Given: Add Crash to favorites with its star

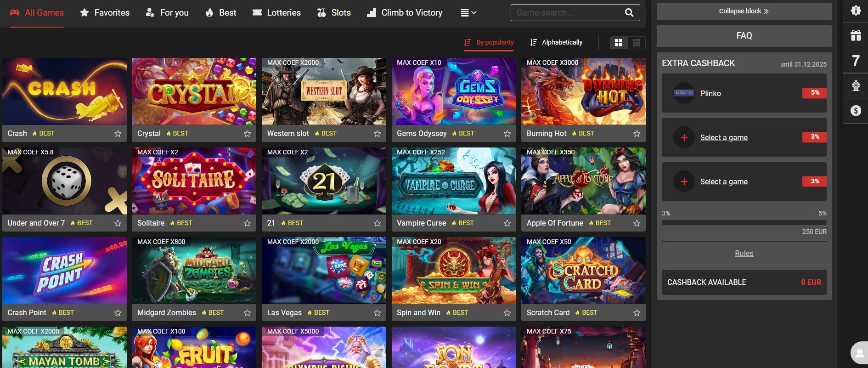Looking at the screenshot, I should point(118,134).
